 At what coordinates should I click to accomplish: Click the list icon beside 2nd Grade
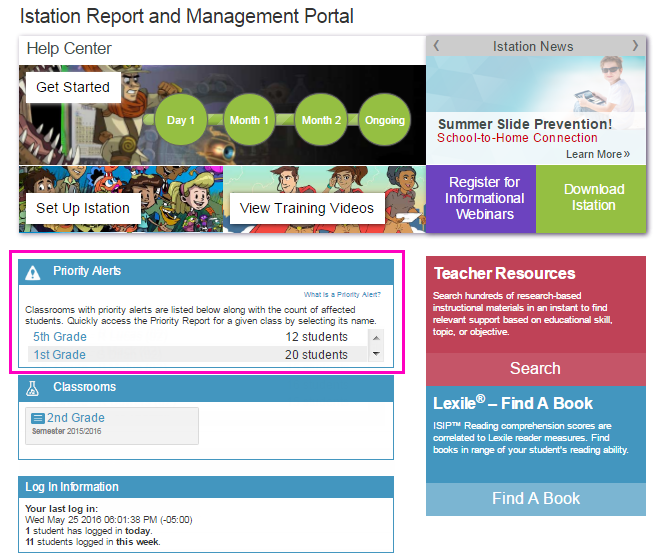[37, 418]
